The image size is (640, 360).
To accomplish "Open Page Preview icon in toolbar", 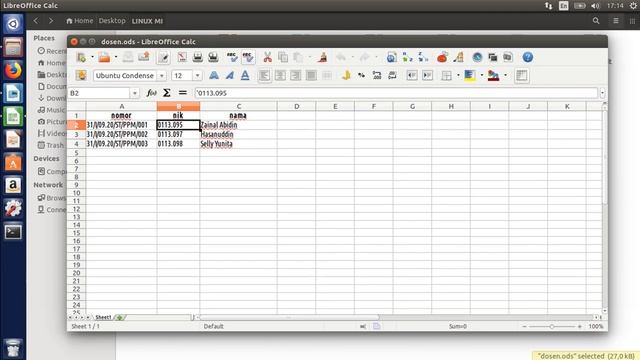I will pyautogui.click(x=213, y=57).
